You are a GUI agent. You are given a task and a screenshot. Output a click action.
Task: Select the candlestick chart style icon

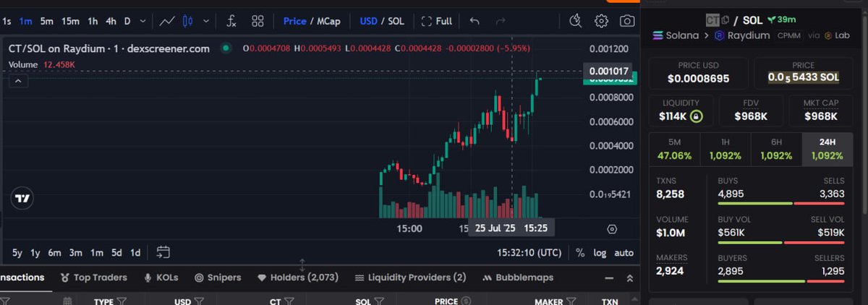coord(188,21)
